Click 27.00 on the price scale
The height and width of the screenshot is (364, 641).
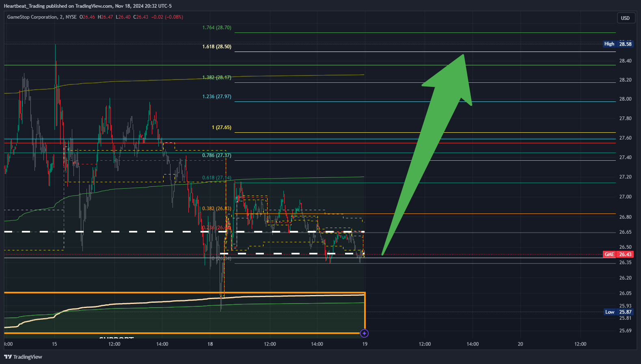(625, 197)
